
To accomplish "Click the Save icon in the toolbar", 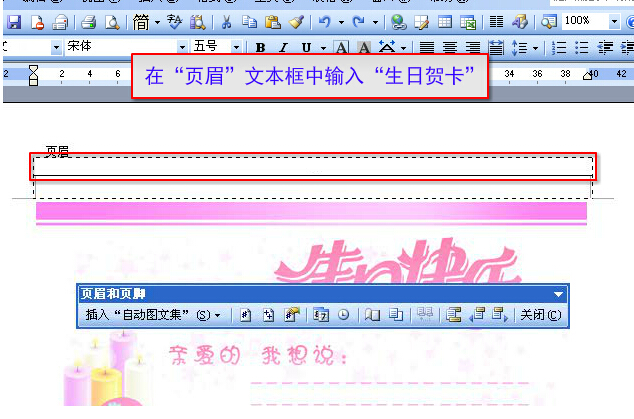I will (14, 21).
